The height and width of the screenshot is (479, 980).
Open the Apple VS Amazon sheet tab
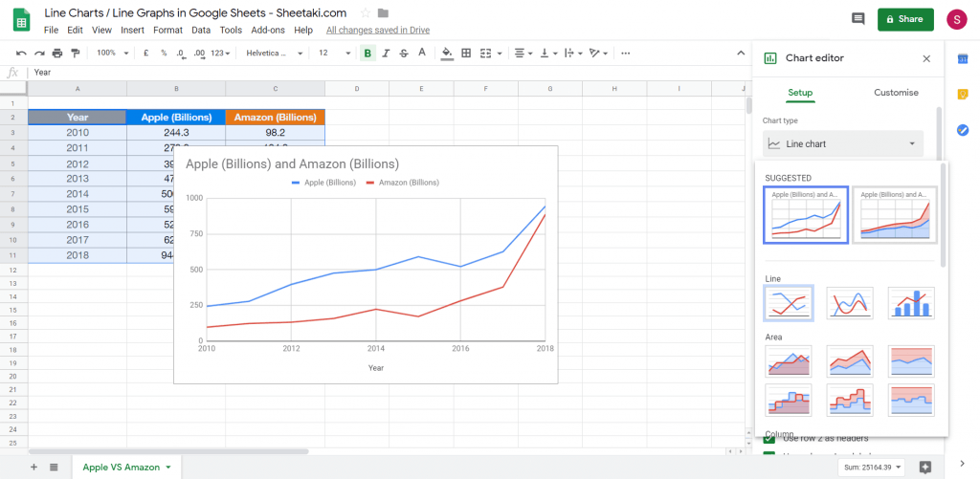tap(127, 468)
